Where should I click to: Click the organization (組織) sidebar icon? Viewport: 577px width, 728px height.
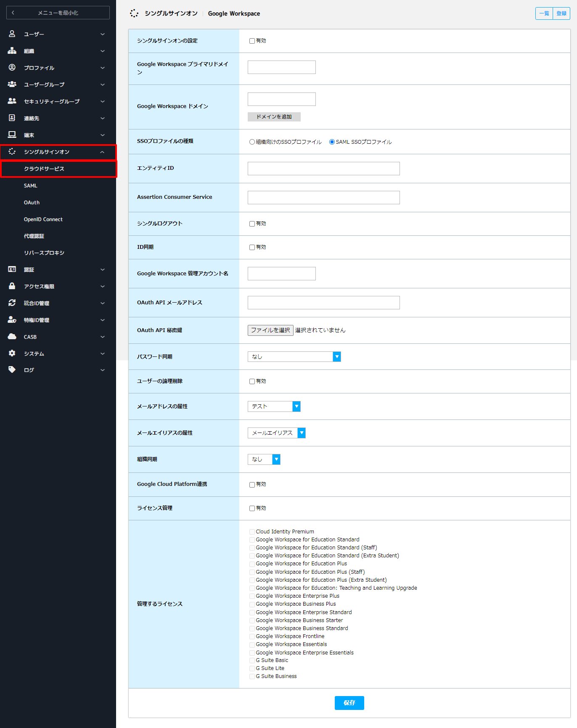[12, 50]
